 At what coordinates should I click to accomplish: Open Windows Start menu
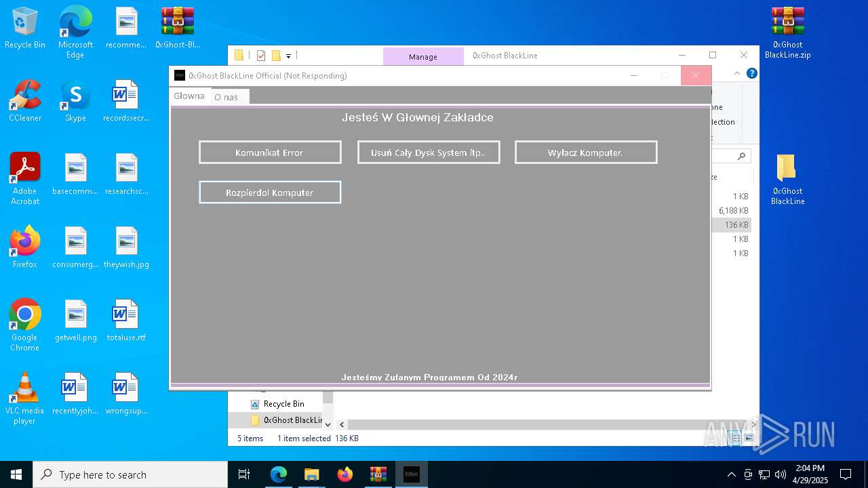tap(16, 474)
